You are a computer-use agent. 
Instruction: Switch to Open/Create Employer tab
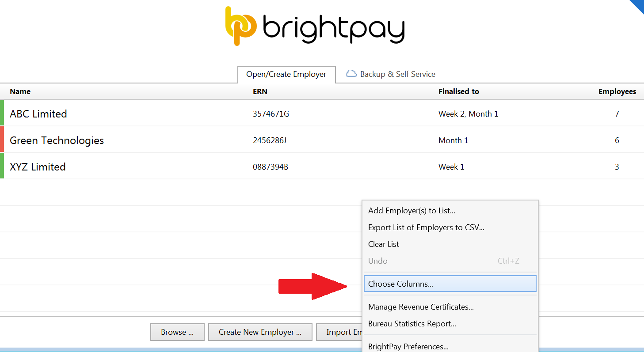(286, 74)
